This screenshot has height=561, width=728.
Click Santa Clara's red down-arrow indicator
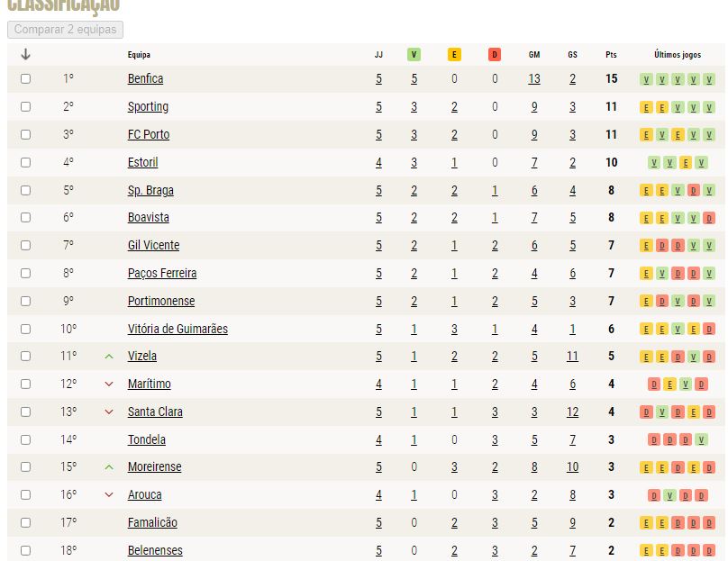point(109,412)
